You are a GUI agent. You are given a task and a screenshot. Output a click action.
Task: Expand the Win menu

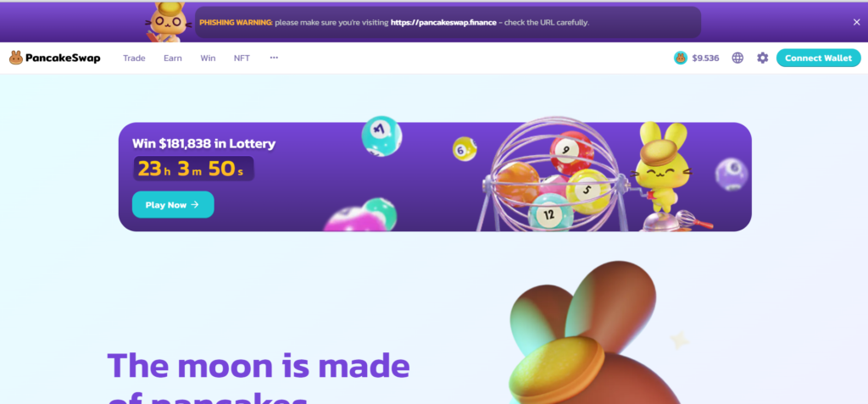[209, 58]
